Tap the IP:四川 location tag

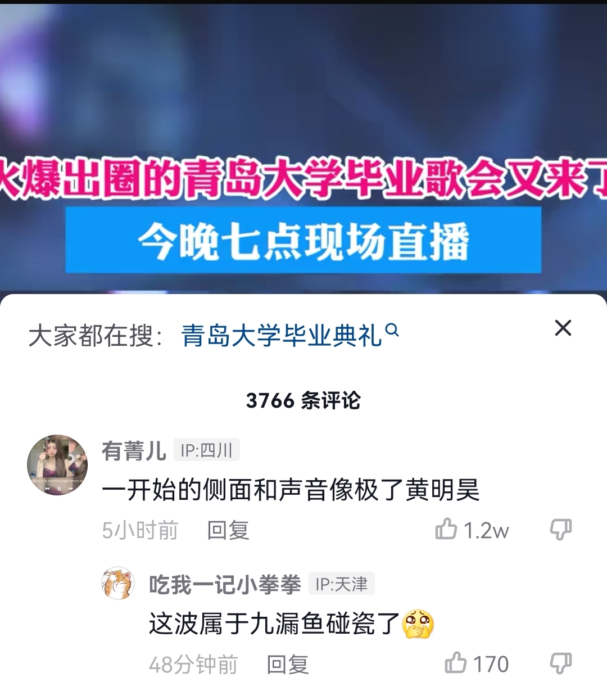[x=207, y=450]
